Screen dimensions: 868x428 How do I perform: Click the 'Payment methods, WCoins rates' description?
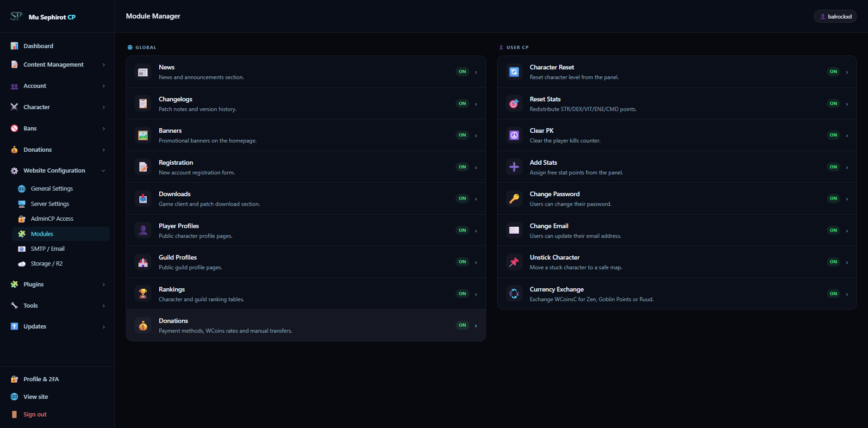[x=225, y=331]
